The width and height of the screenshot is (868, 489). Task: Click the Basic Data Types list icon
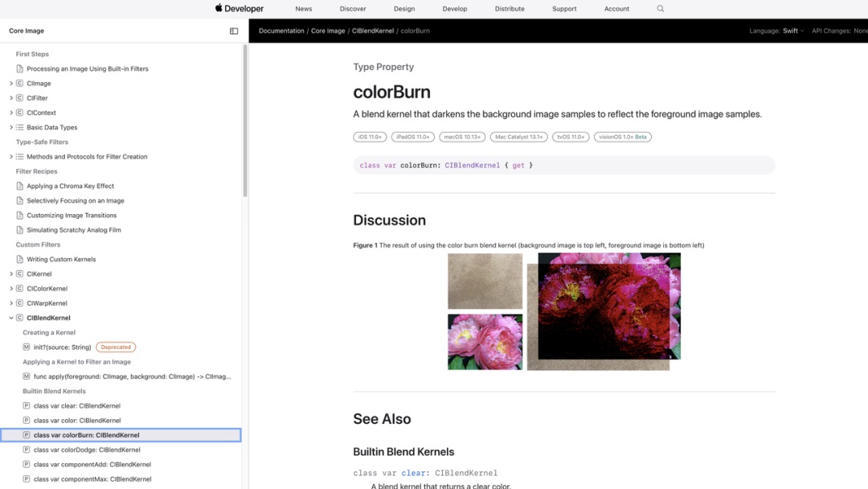[20, 128]
